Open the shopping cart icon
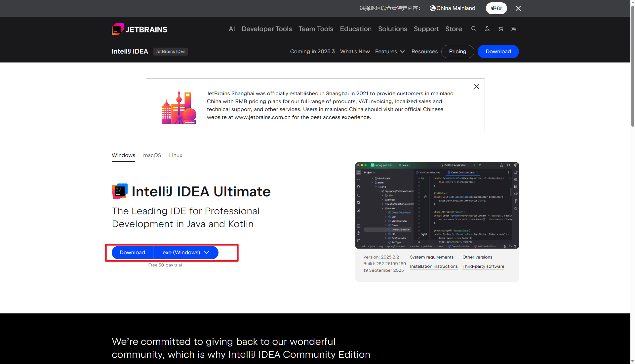This screenshot has width=635, height=364. point(500,29)
